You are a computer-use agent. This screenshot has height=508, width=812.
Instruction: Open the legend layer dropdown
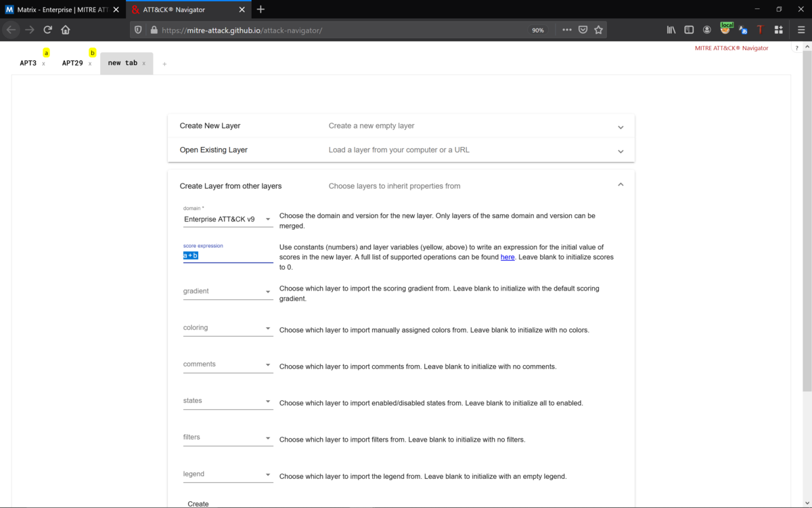tap(228, 475)
